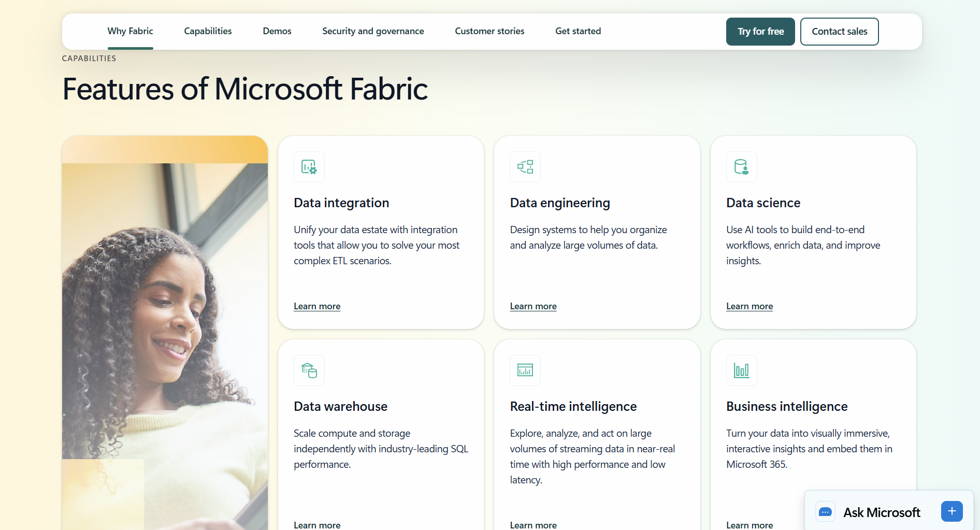980x530 pixels.
Task: Jump to Get started section
Action: click(x=579, y=31)
